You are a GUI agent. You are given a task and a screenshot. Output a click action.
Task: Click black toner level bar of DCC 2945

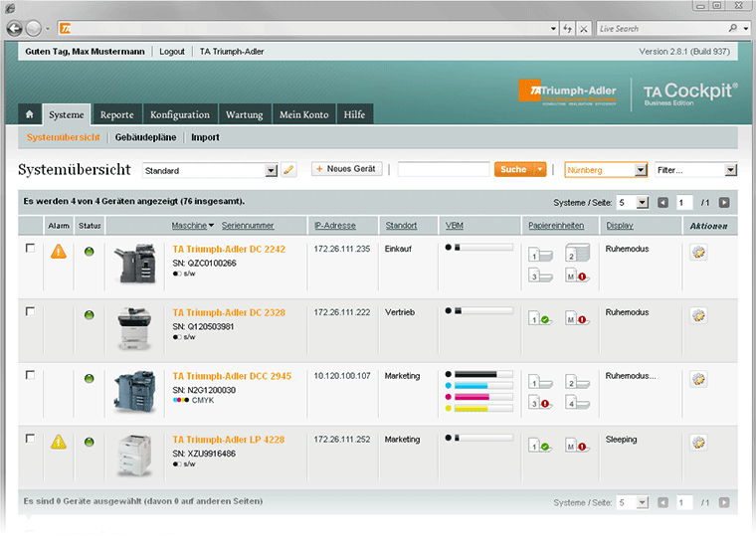(483, 374)
